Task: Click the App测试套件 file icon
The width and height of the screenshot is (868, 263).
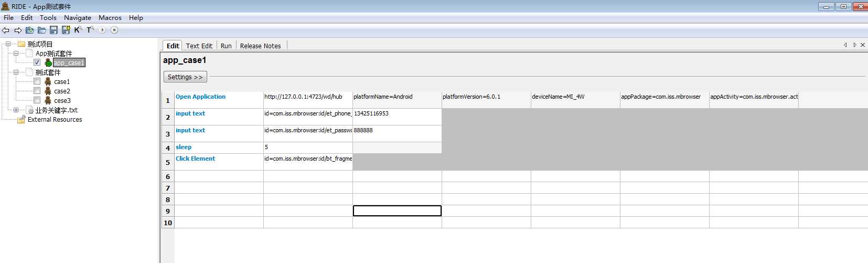Action: 30,54
